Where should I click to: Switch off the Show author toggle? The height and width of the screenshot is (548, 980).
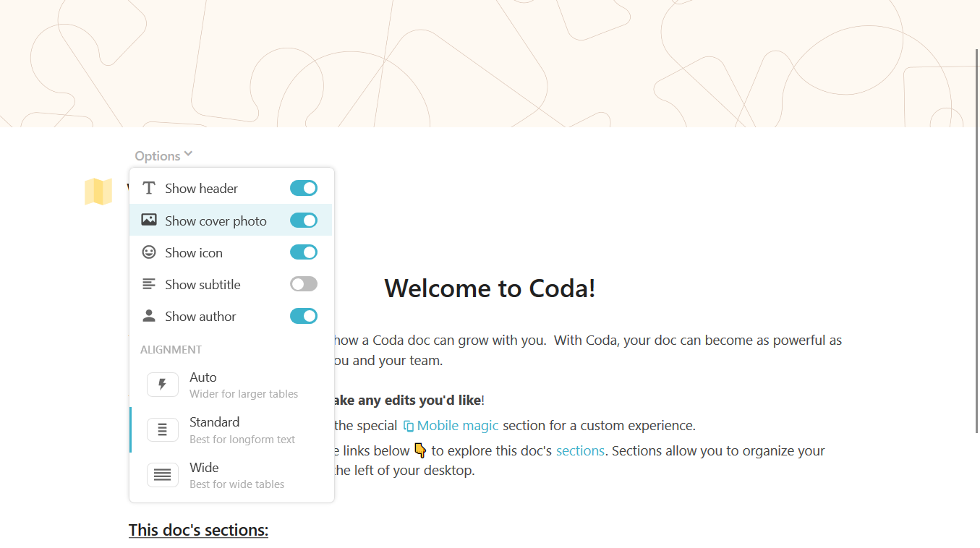pyautogui.click(x=304, y=316)
